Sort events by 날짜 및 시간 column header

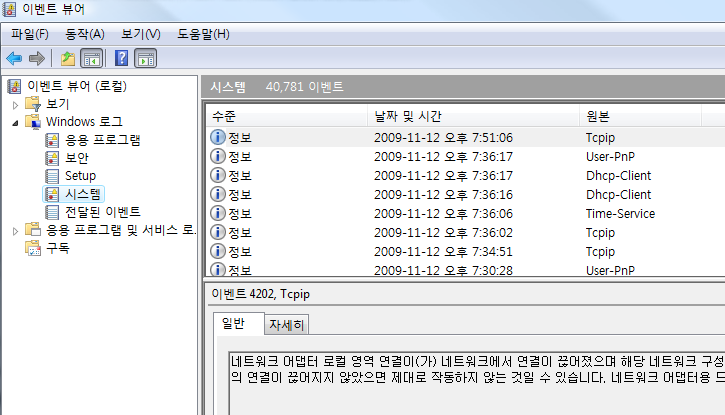408,117
